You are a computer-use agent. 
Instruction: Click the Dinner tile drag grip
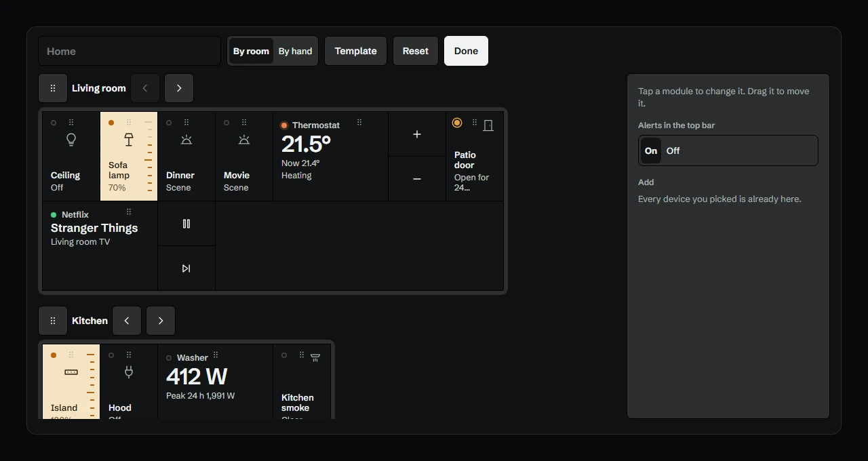(186, 123)
